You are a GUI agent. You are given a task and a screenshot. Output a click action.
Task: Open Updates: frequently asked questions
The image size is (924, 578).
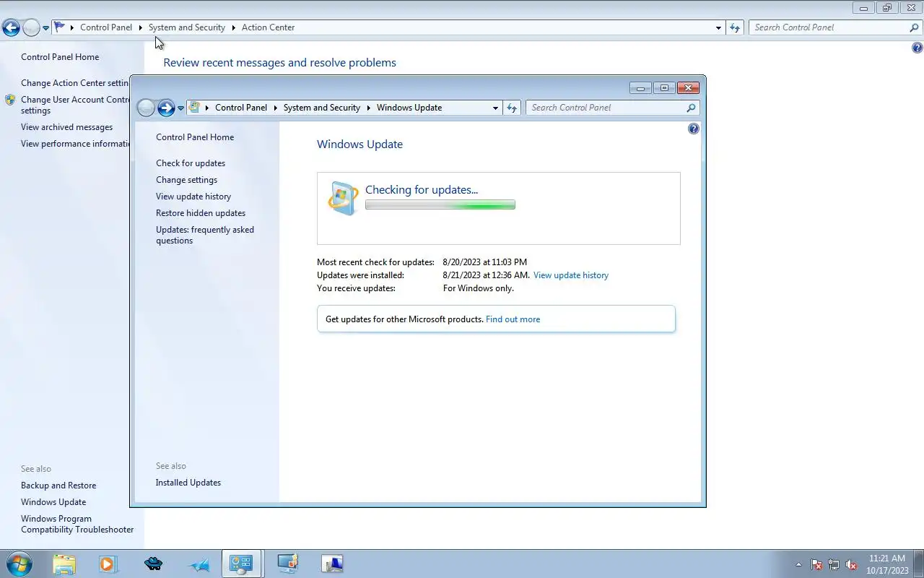[205, 235]
